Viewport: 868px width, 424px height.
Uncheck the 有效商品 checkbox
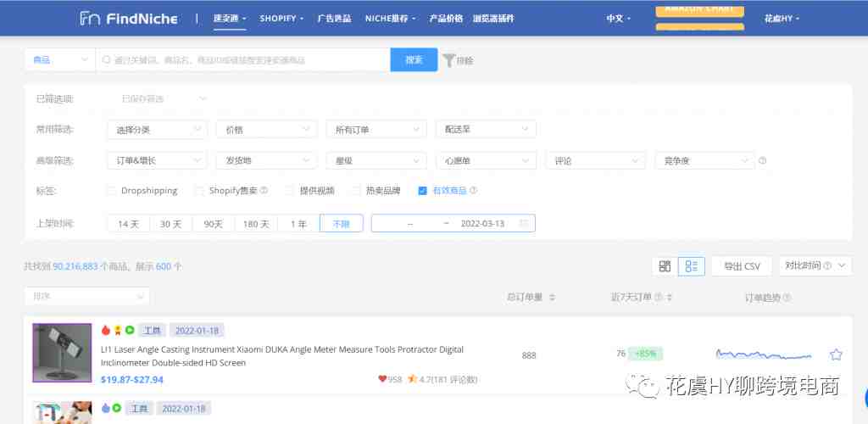click(422, 191)
